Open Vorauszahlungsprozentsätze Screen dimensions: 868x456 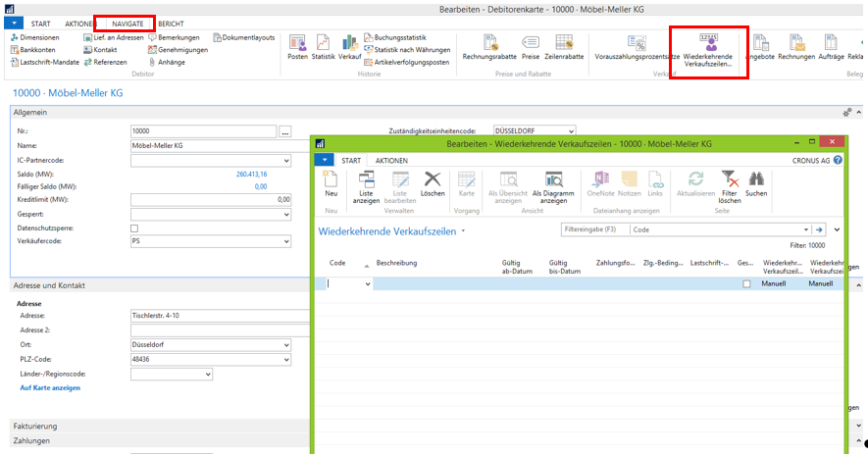(637, 47)
